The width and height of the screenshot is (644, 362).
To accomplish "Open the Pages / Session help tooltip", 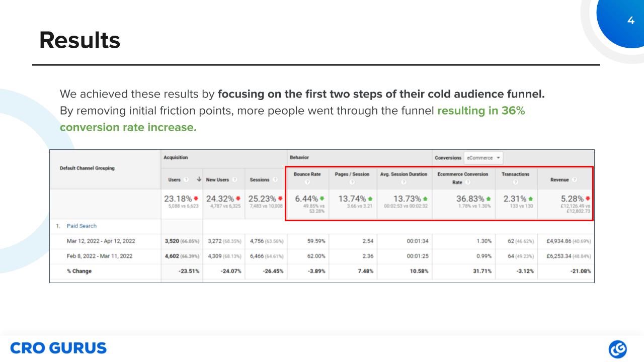I will tap(352, 182).
